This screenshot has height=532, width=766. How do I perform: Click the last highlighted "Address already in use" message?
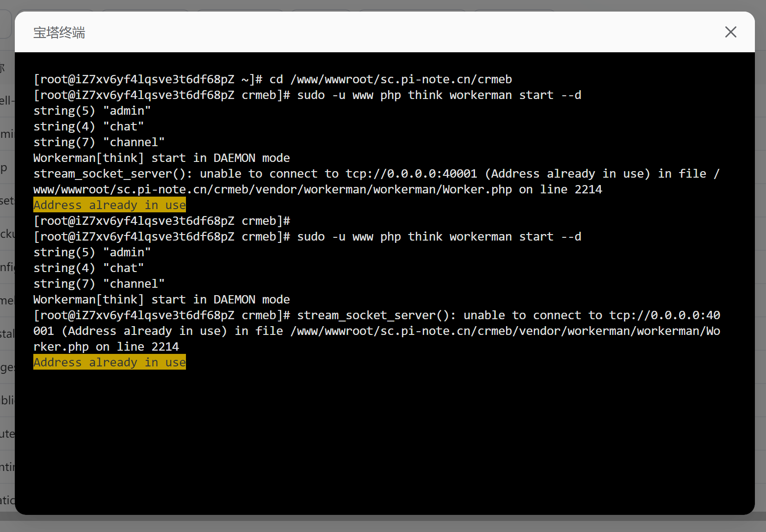coord(110,363)
